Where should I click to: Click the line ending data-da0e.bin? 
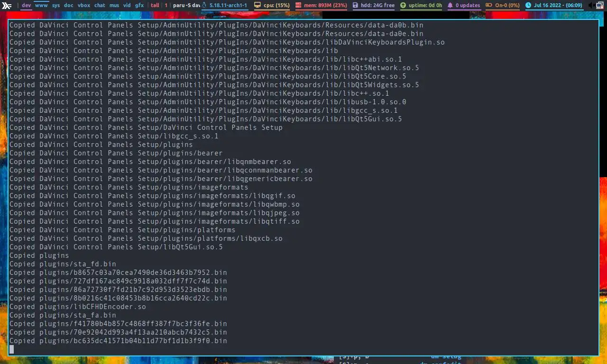coord(216,34)
